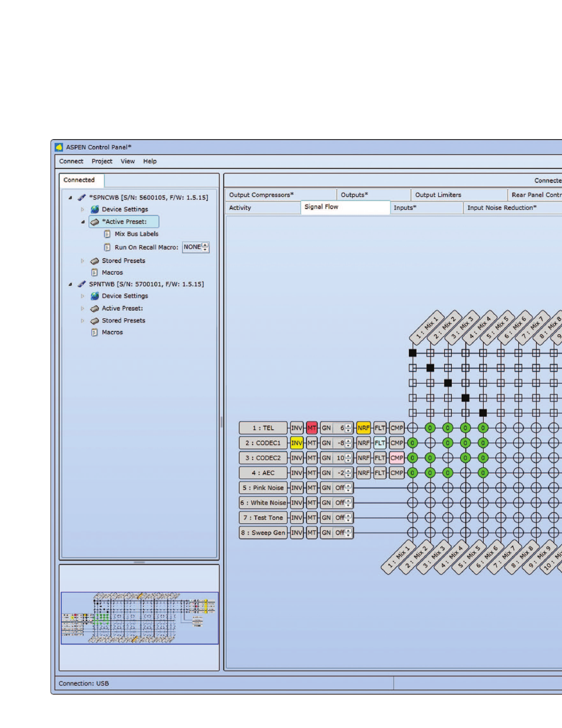Screen dimensions: 562x728
Task: Toggle INV on the Sweep Gen row
Action: pos(296,533)
